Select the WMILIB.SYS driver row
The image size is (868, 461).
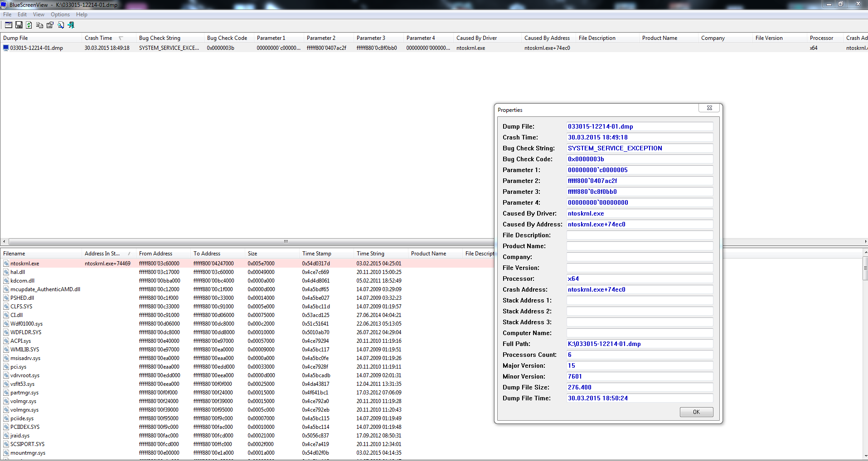(247, 350)
